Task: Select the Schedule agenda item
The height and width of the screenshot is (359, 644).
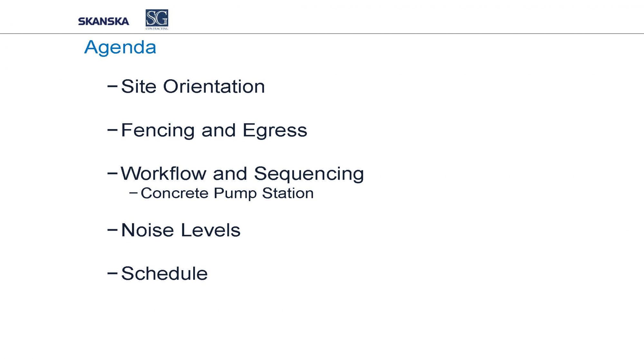Action: point(164,274)
